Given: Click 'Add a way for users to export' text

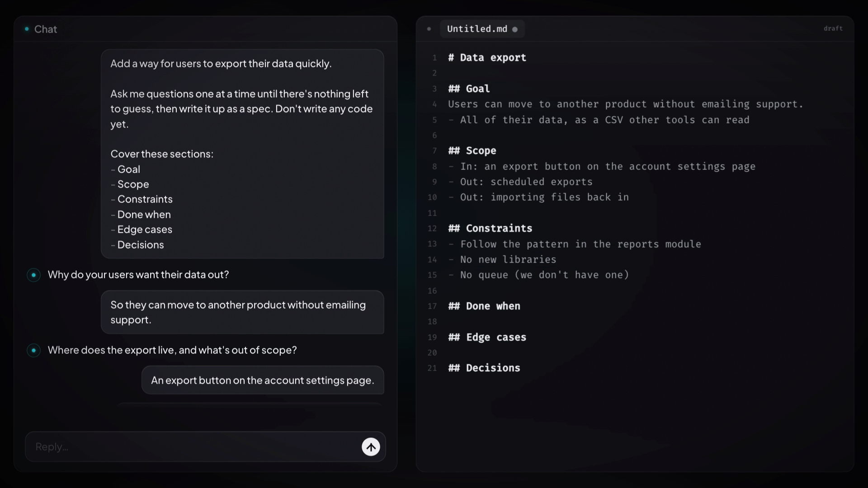Looking at the screenshot, I should [x=221, y=64].
